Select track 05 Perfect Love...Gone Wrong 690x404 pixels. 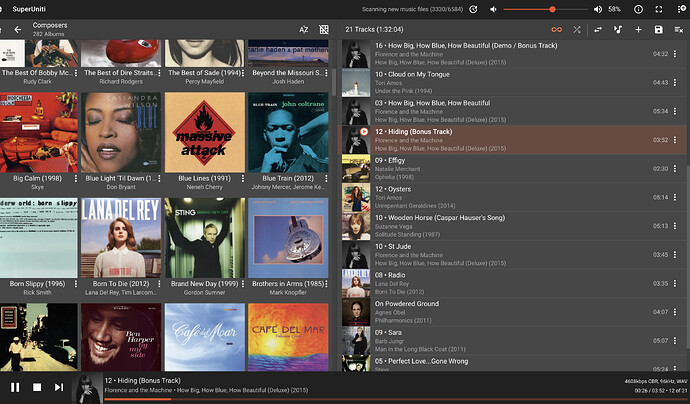tap(514, 364)
